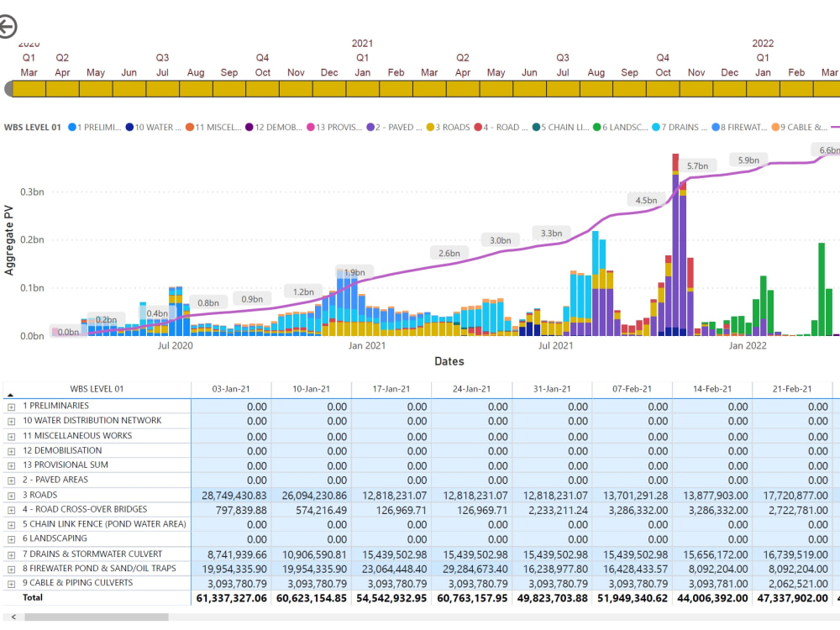
Task: Click the 5.9bn data label
Action: point(748,160)
